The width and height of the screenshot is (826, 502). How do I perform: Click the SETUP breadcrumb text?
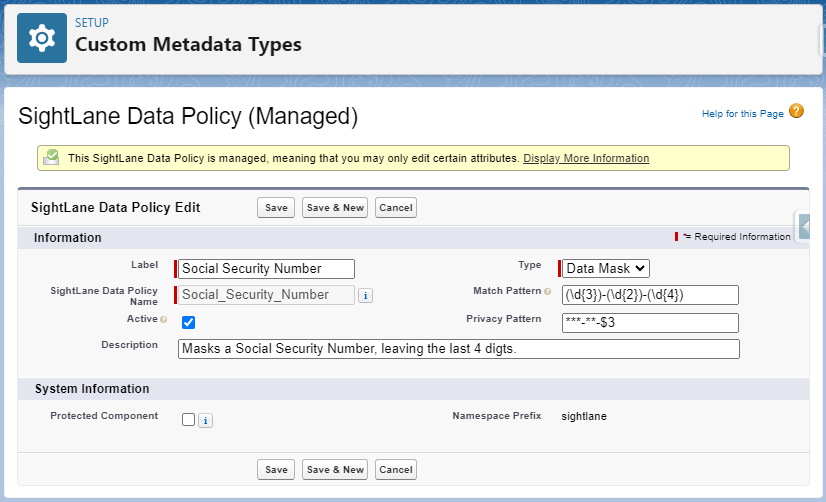[92, 23]
